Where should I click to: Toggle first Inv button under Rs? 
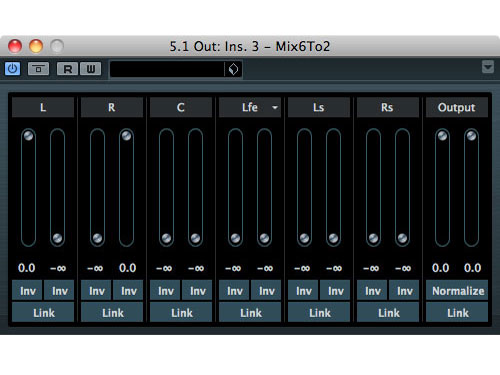(x=372, y=291)
